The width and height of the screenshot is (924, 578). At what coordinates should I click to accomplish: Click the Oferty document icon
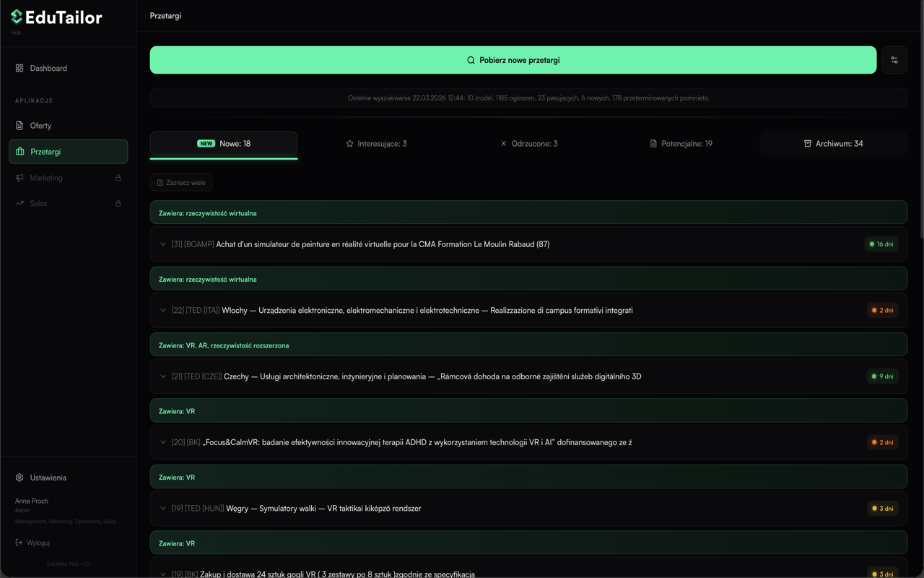19,126
